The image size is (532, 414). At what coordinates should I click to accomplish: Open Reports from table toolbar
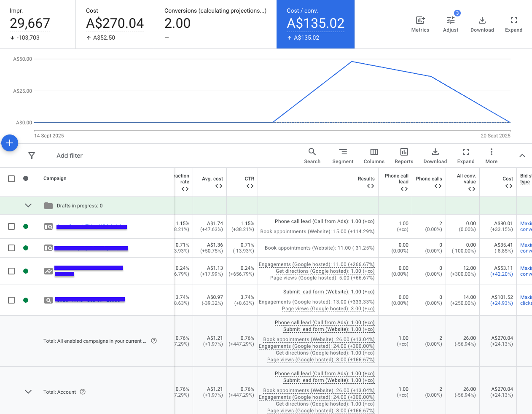(404, 156)
